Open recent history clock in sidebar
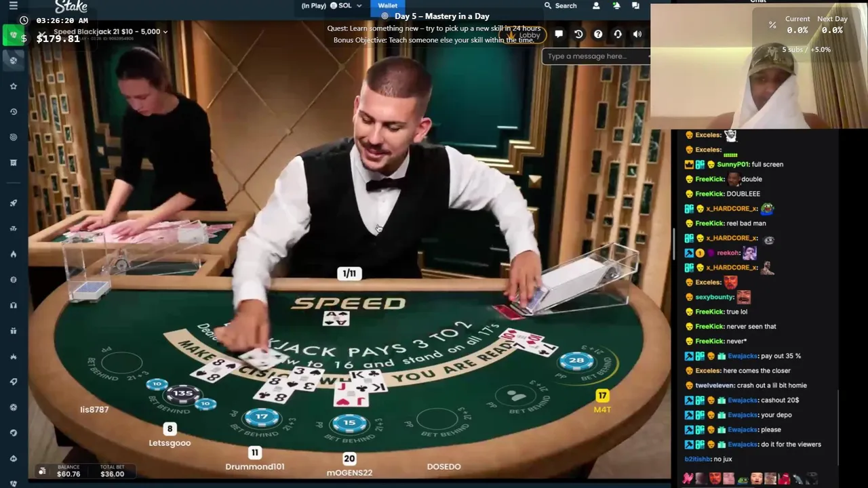 [x=13, y=112]
